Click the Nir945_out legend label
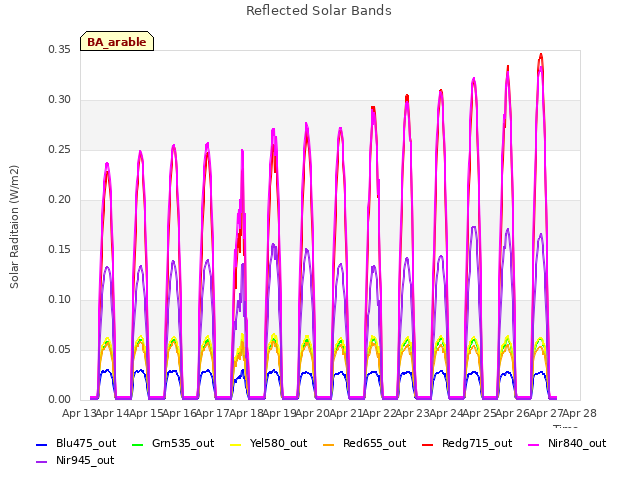The image size is (640, 480). (85, 461)
